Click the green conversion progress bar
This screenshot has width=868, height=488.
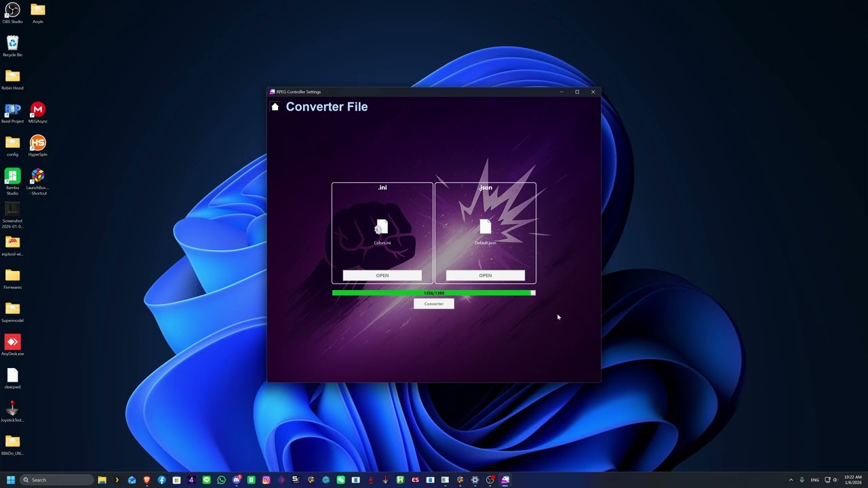point(433,293)
